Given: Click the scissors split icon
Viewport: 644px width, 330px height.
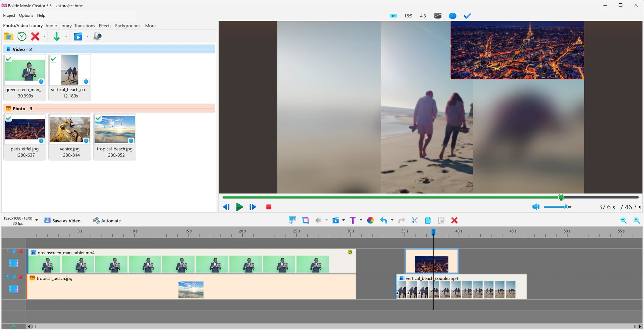Looking at the screenshot, I should tap(415, 220).
